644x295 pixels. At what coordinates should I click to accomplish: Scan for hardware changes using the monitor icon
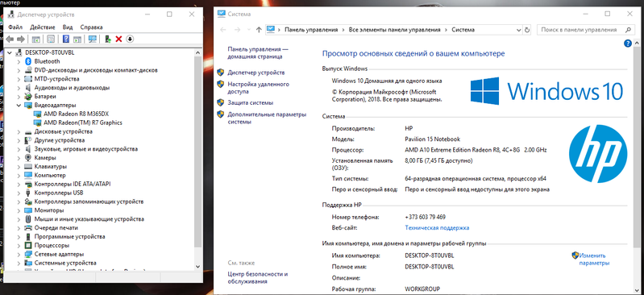click(x=93, y=39)
